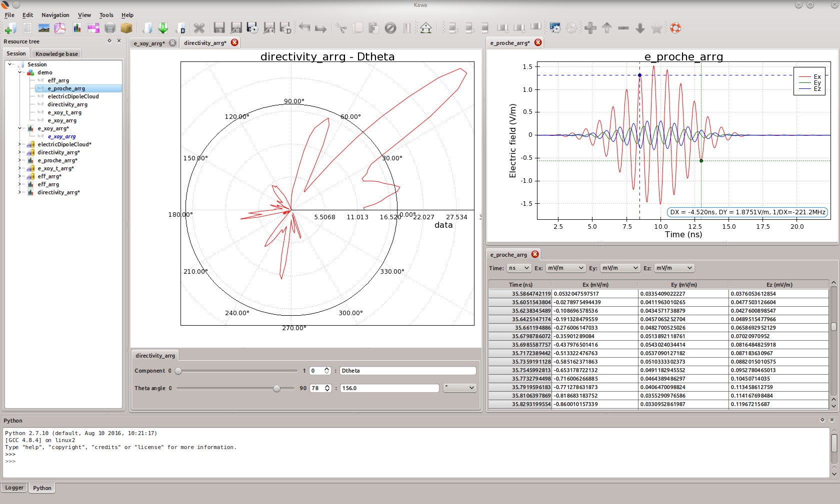Click the Theta angle slider handle

tap(277, 388)
